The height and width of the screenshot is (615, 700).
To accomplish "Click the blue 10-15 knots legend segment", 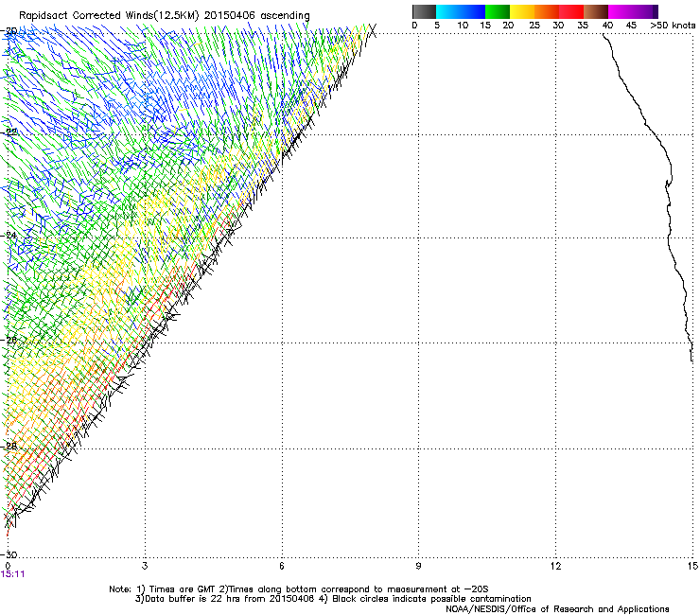I will (473, 11).
